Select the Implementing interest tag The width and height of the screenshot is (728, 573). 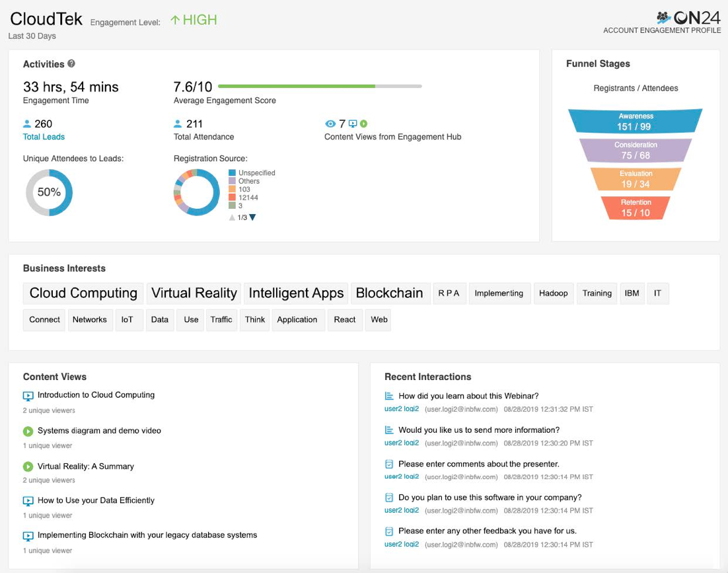tap(499, 293)
